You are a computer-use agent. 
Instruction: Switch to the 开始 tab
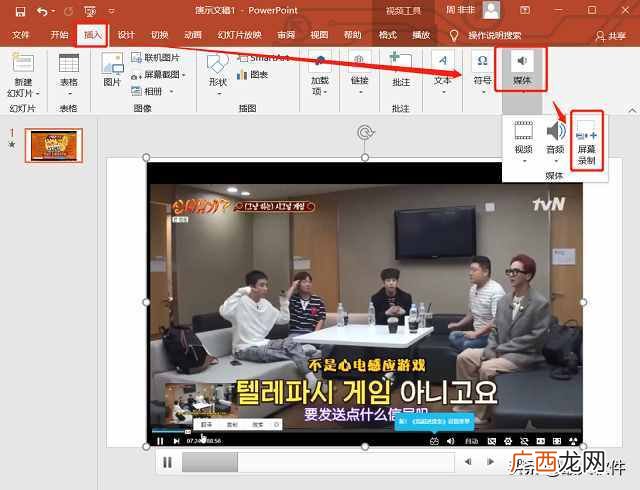[x=59, y=35]
